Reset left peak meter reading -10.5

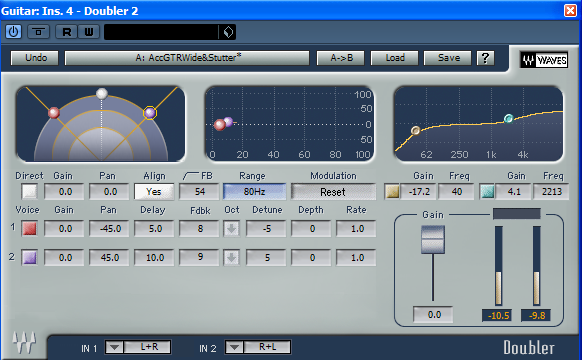click(497, 315)
